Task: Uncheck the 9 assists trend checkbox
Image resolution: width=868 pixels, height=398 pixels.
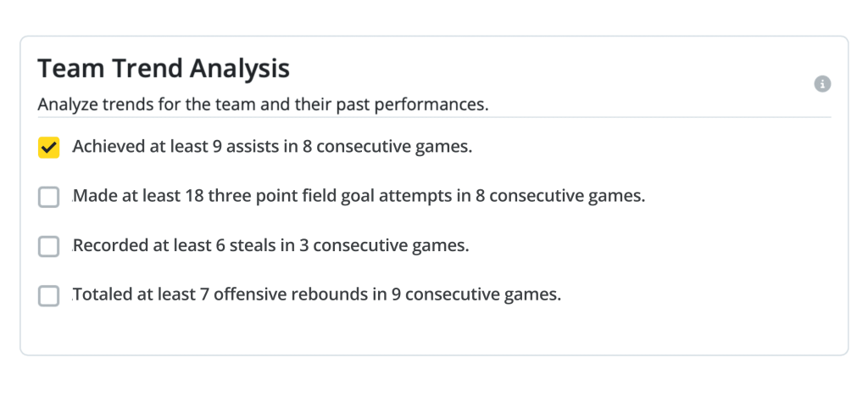Action: click(48, 148)
